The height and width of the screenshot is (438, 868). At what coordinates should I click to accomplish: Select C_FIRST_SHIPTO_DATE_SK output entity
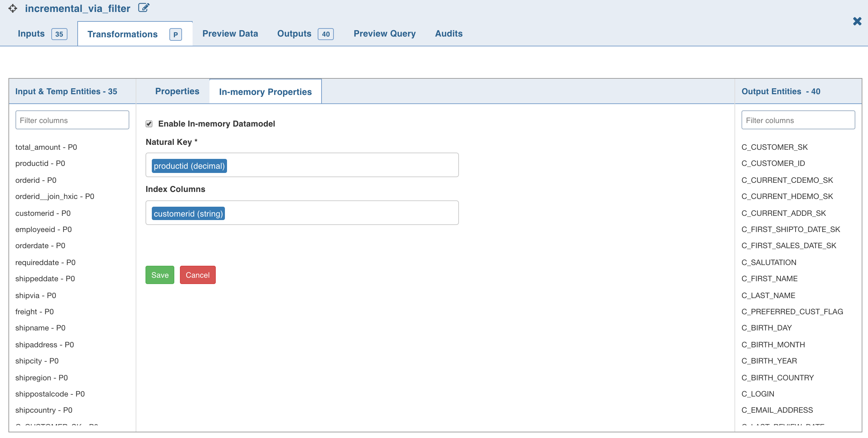point(791,230)
